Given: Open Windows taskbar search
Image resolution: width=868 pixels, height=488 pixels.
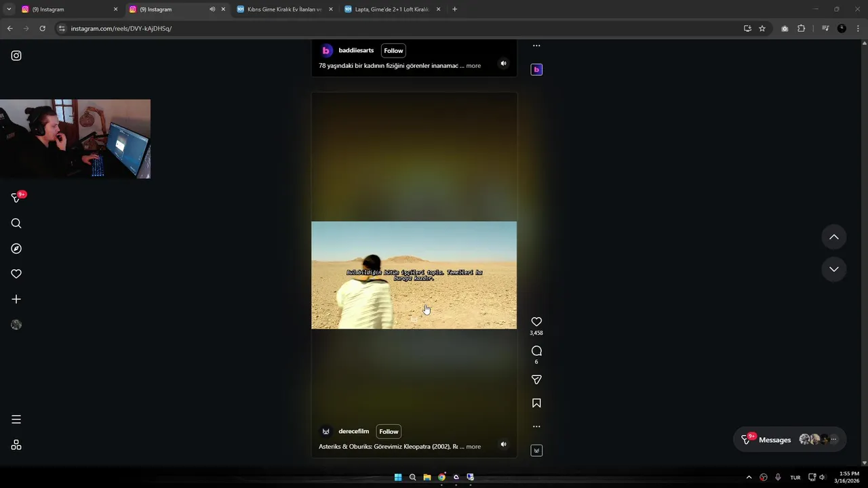Looking at the screenshot, I should (412, 477).
